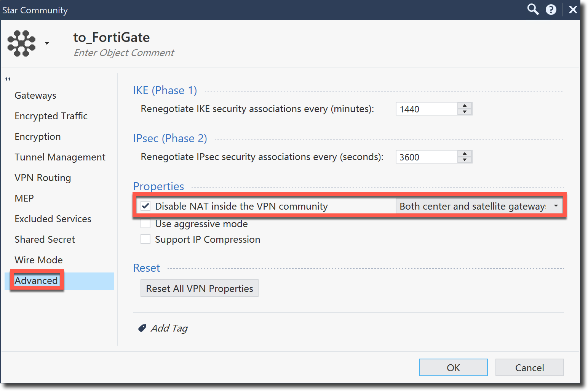Uncheck Disable NAT inside the VPN community
The image size is (588, 391).
[x=145, y=206]
